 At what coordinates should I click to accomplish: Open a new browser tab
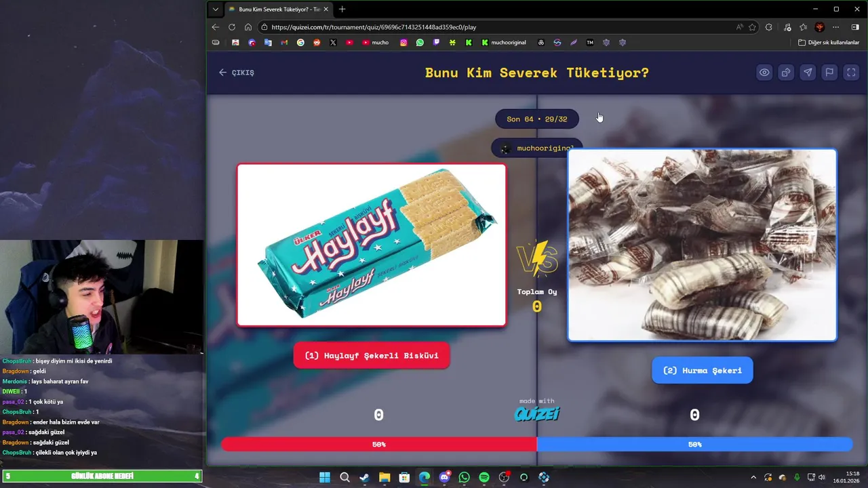(342, 9)
